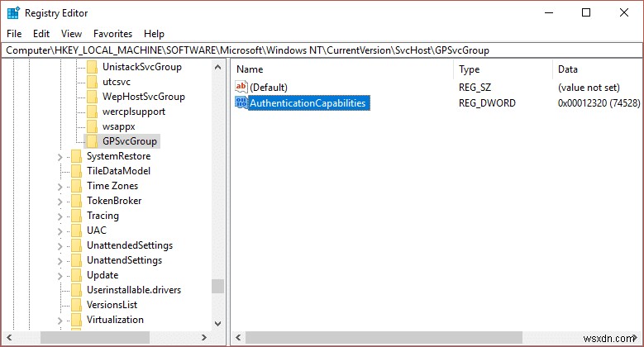The height and width of the screenshot is (347, 644).
Task: Select the UAC folder icon
Action: tap(76, 230)
